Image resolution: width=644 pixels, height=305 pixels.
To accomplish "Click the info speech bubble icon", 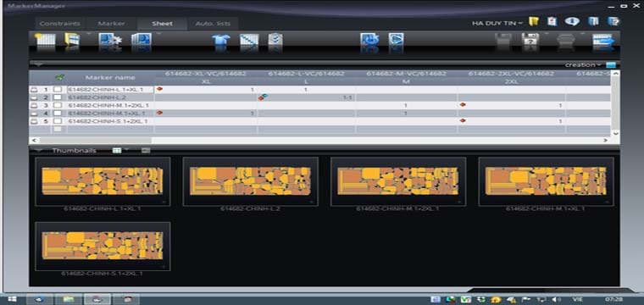I will pyautogui.click(x=572, y=21).
